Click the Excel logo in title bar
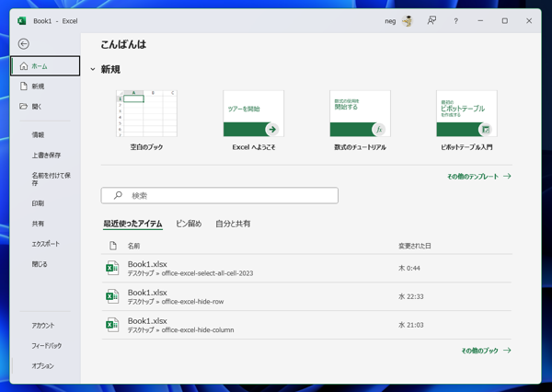This screenshot has height=392, width=552. click(22, 21)
